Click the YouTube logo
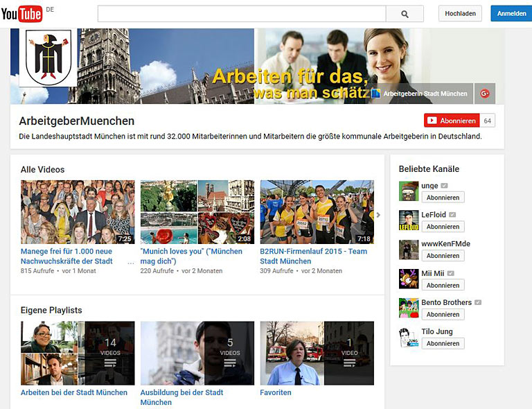The height and width of the screenshot is (409, 532). [22, 13]
